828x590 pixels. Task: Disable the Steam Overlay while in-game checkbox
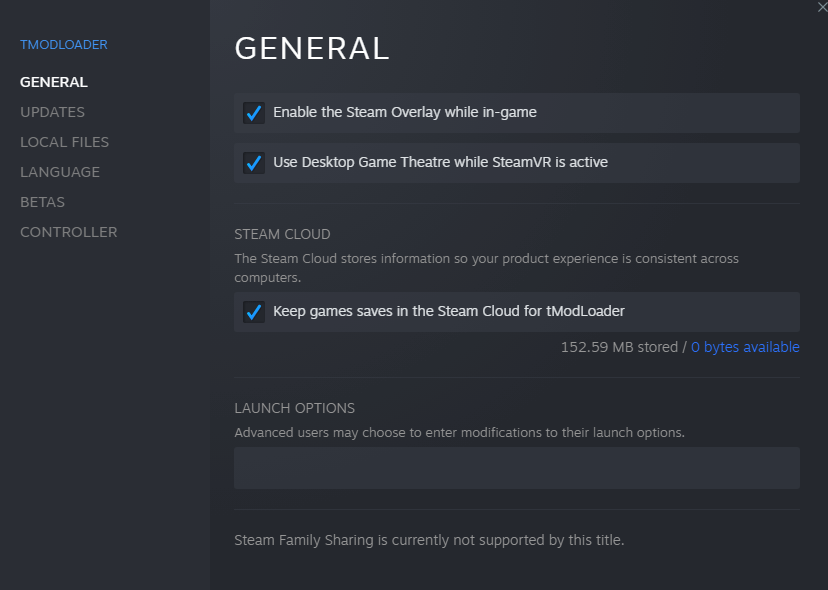click(254, 113)
